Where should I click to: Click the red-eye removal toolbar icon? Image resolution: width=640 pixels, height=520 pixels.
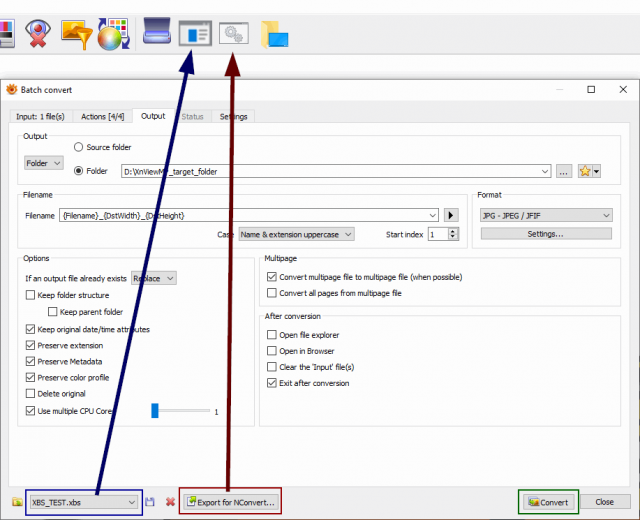click(38, 33)
